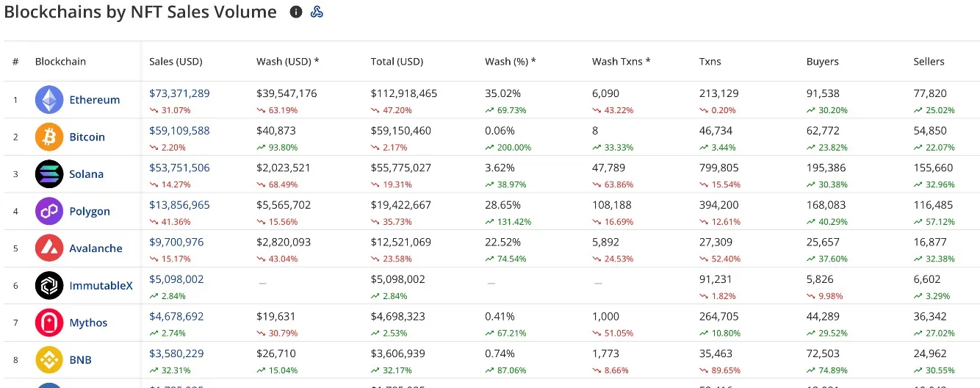Sort by Sales (USD) column header
Image resolution: width=980 pixels, height=388 pixels.
(x=176, y=62)
